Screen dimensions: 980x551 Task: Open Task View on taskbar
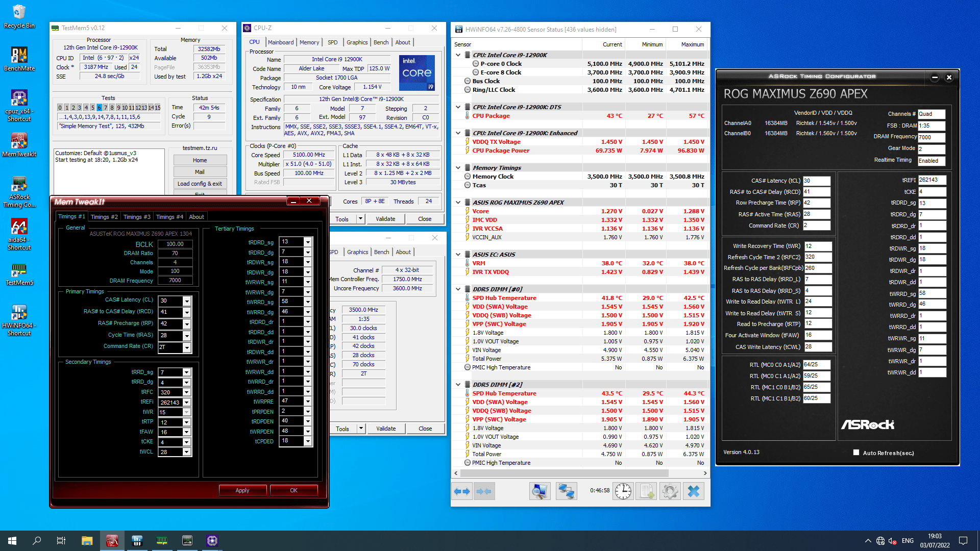point(61,541)
